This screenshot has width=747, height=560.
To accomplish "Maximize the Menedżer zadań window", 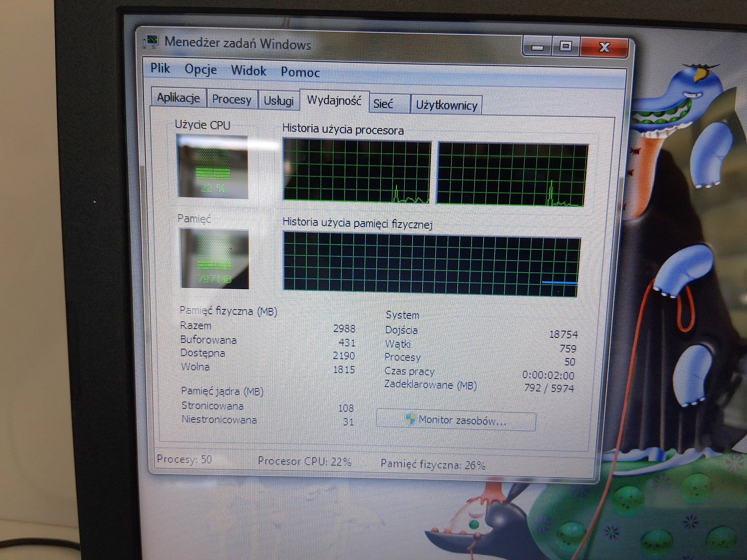I will [566, 47].
